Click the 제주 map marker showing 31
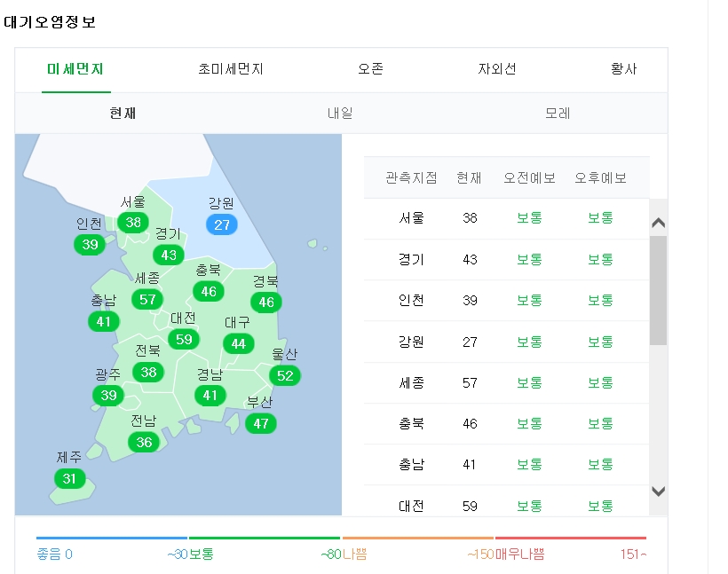Image resolution: width=728 pixels, height=574 pixels. (x=69, y=478)
